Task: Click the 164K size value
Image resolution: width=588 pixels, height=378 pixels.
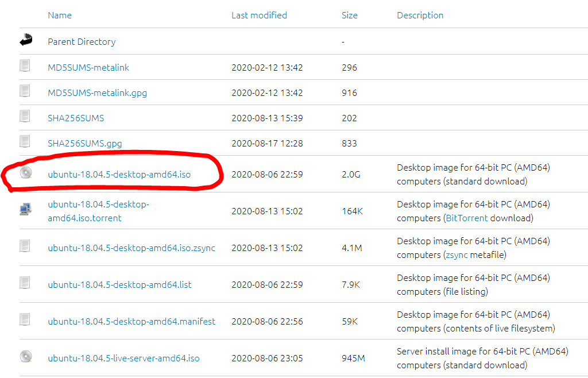Action: click(x=352, y=211)
